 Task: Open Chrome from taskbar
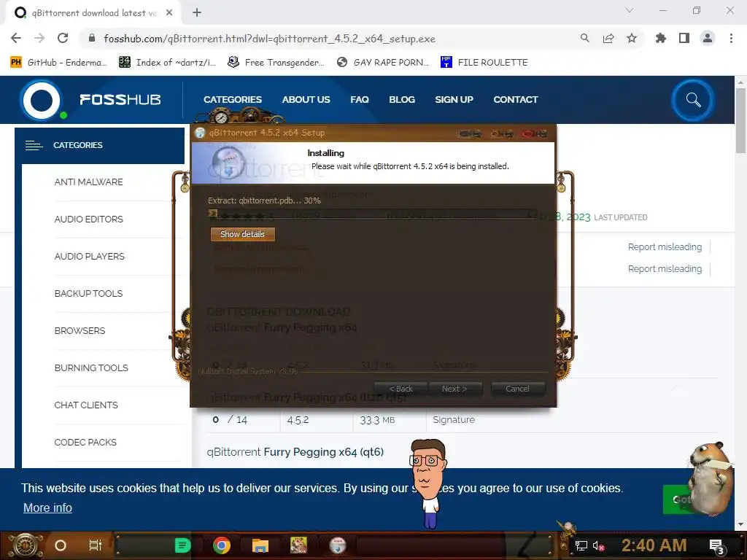point(222,545)
